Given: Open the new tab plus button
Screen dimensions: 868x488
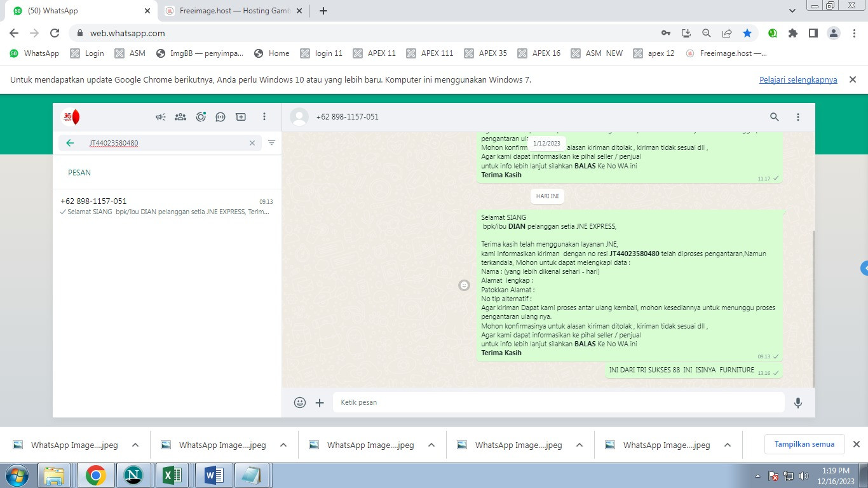Looking at the screenshot, I should (323, 11).
